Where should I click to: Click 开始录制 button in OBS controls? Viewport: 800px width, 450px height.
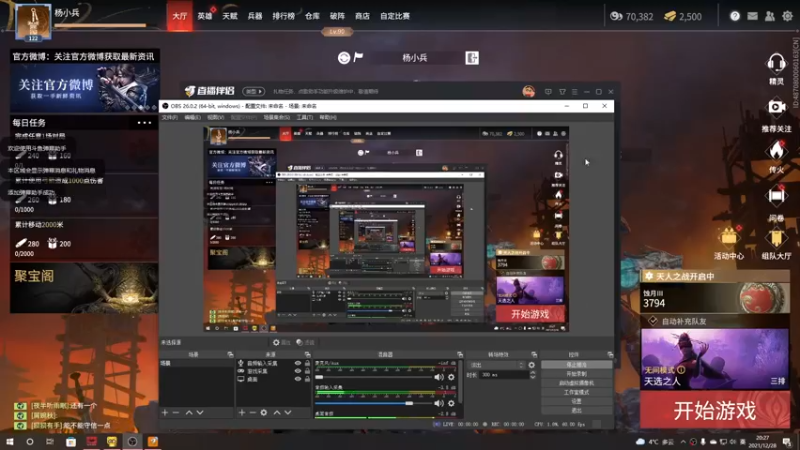pyautogui.click(x=577, y=374)
